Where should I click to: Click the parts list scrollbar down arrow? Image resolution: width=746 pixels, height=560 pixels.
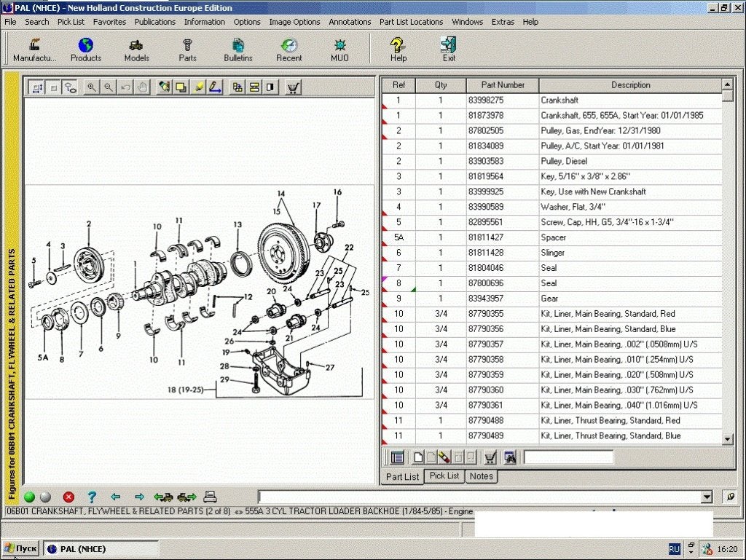pos(727,439)
